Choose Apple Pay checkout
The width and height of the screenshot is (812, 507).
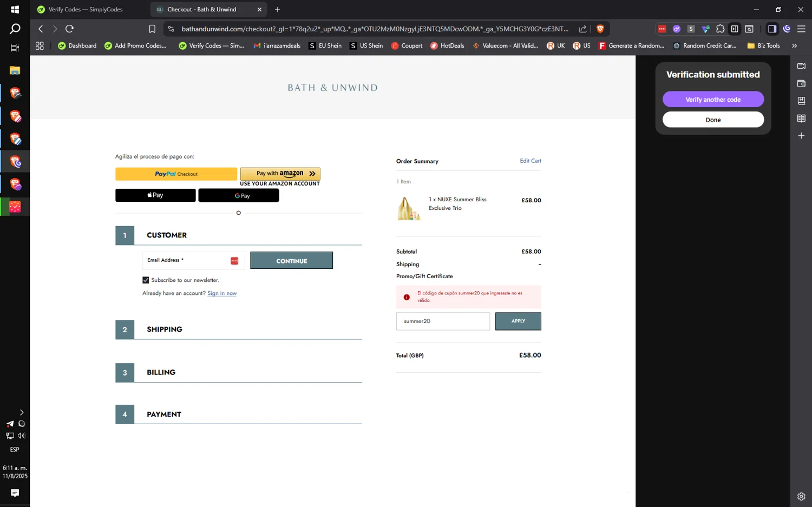click(155, 195)
